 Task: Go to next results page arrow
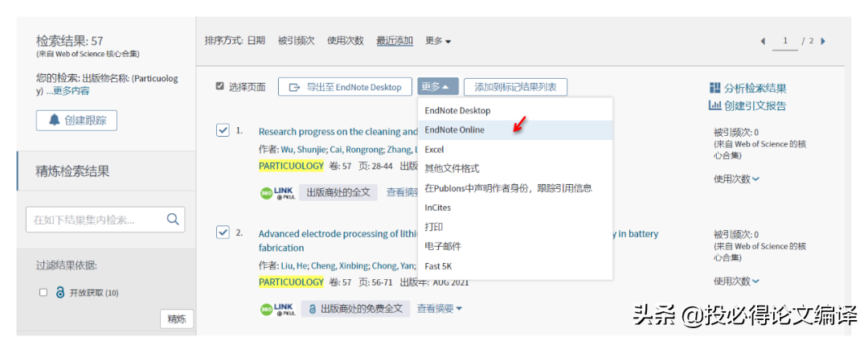point(823,41)
